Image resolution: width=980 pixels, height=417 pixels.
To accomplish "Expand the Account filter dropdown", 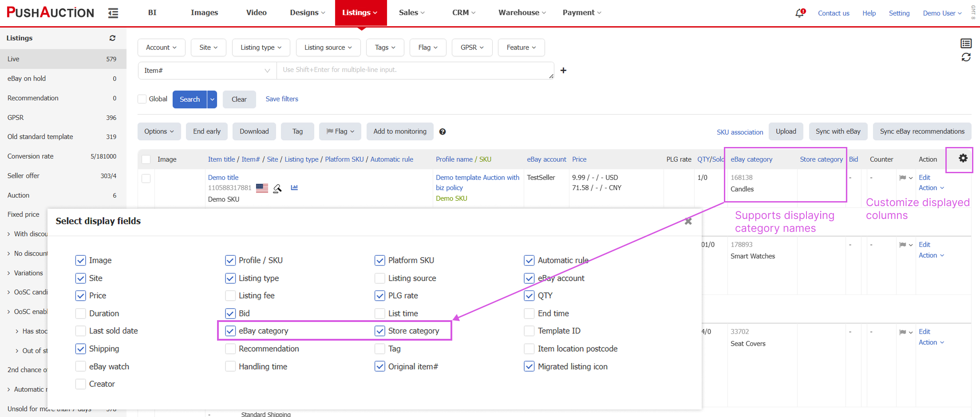I will (161, 48).
